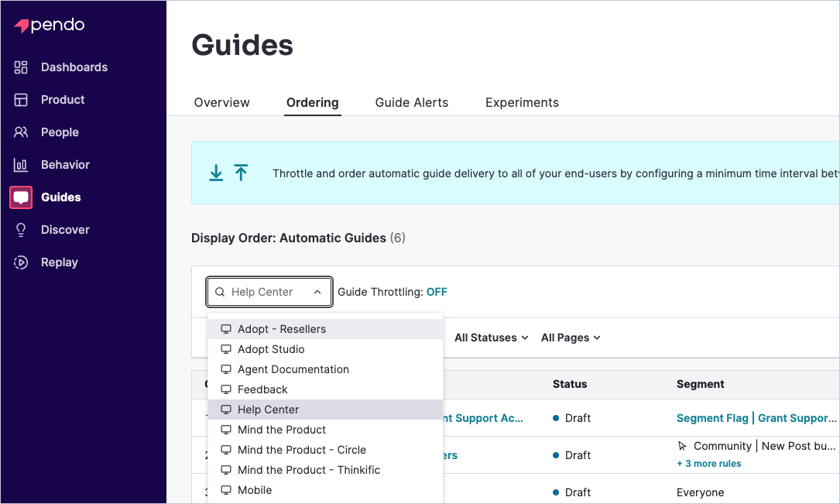Choose Mind the Product - Circle option
Viewport: 840px width, 504px height.
coord(326,450)
